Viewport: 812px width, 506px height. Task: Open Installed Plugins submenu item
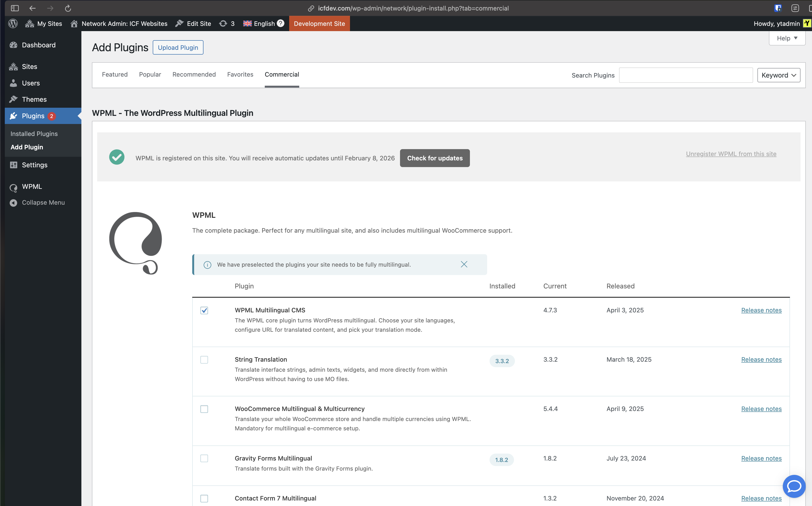point(34,134)
